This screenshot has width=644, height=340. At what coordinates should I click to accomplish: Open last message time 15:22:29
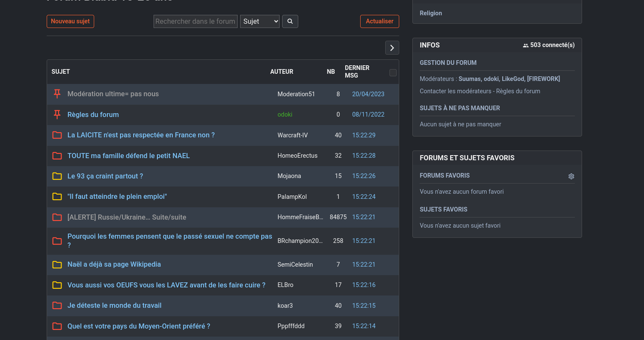[364, 135]
